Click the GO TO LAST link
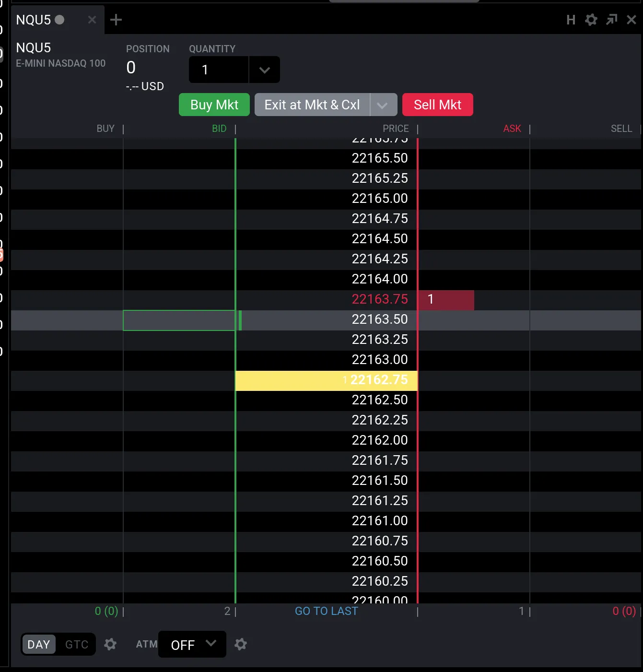Image resolution: width=643 pixels, height=672 pixels. (326, 611)
